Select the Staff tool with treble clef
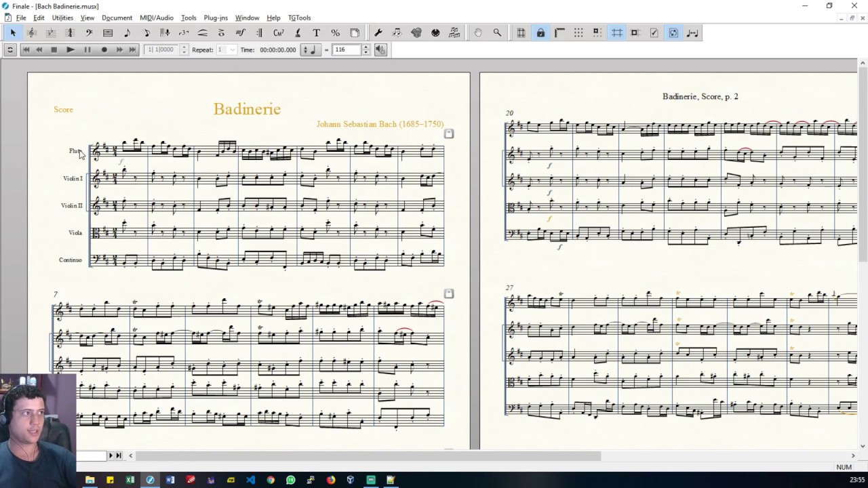Image resolution: width=868 pixels, height=488 pixels. tap(31, 33)
